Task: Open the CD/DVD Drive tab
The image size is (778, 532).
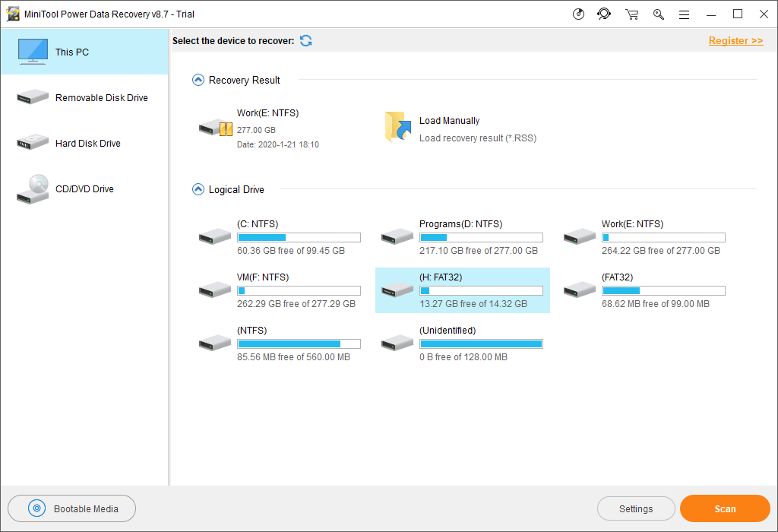Action: (x=84, y=189)
